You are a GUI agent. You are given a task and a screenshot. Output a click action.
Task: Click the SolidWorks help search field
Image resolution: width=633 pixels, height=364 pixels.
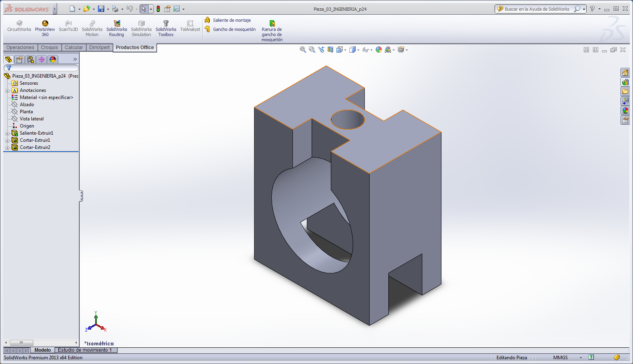coord(537,9)
